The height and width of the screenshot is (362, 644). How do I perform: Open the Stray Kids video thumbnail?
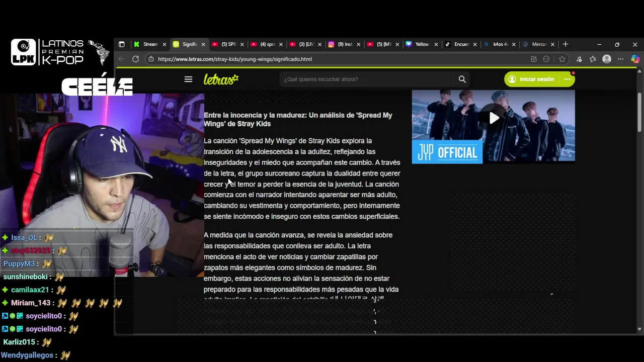click(493, 127)
